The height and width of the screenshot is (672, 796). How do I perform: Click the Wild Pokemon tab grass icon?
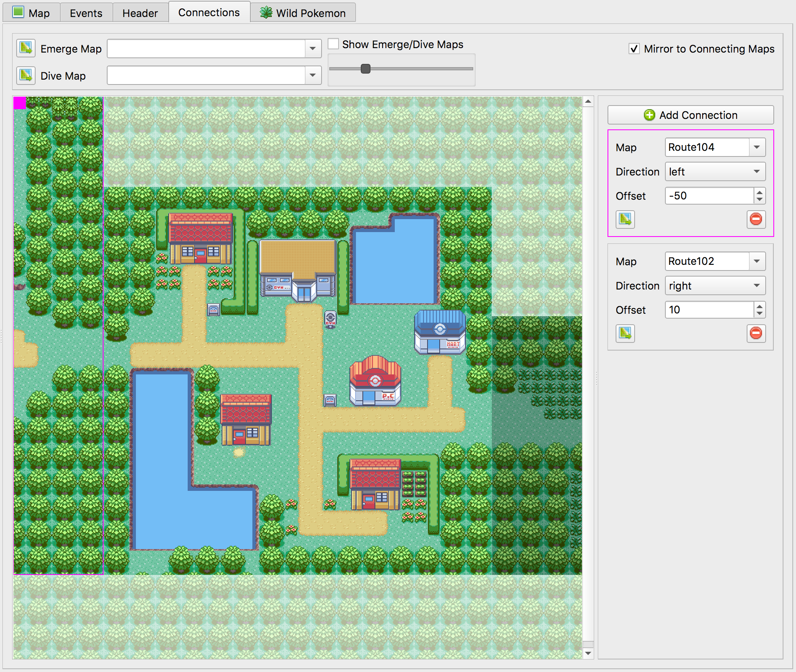click(266, 13)
